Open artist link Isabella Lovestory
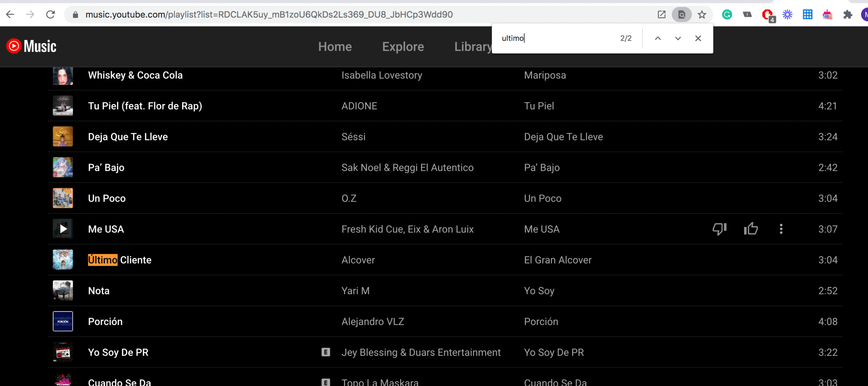Screen dimensions: 868x386 (381, 75)
